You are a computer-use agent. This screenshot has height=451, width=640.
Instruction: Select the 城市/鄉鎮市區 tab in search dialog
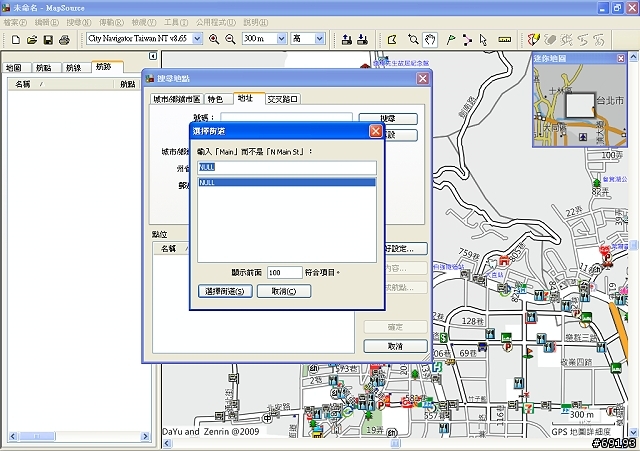177,99
